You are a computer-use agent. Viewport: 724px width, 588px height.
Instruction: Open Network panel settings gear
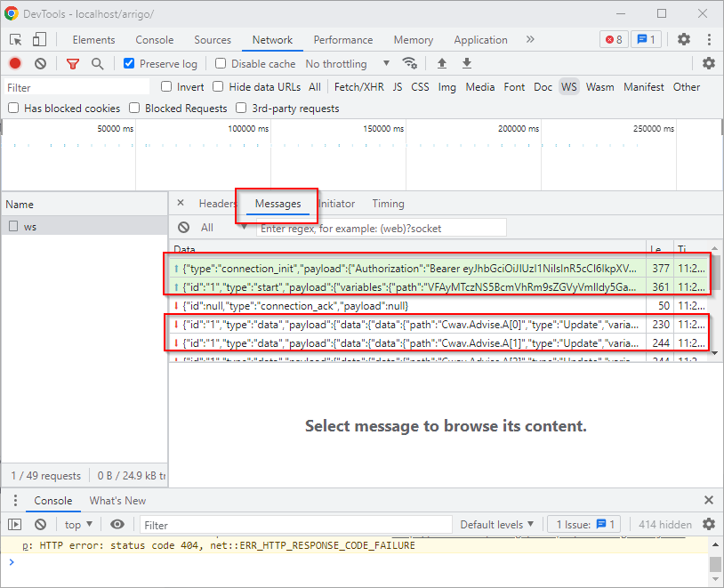(x=708, y=63)
